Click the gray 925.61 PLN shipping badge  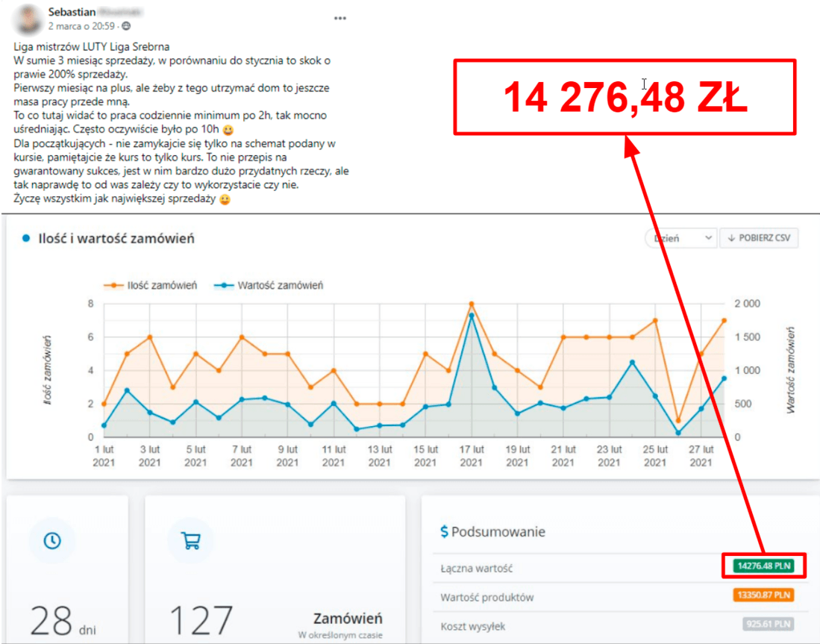pos(768,624)
